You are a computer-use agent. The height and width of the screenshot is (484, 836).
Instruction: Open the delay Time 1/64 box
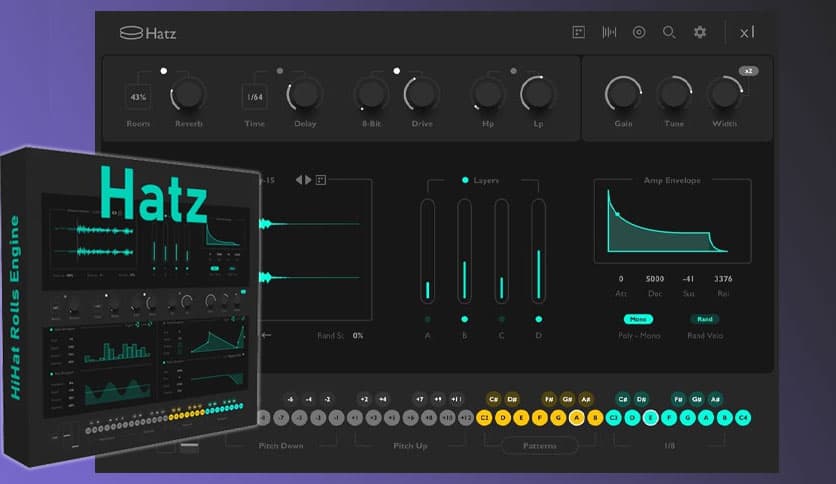pos(254,97)
